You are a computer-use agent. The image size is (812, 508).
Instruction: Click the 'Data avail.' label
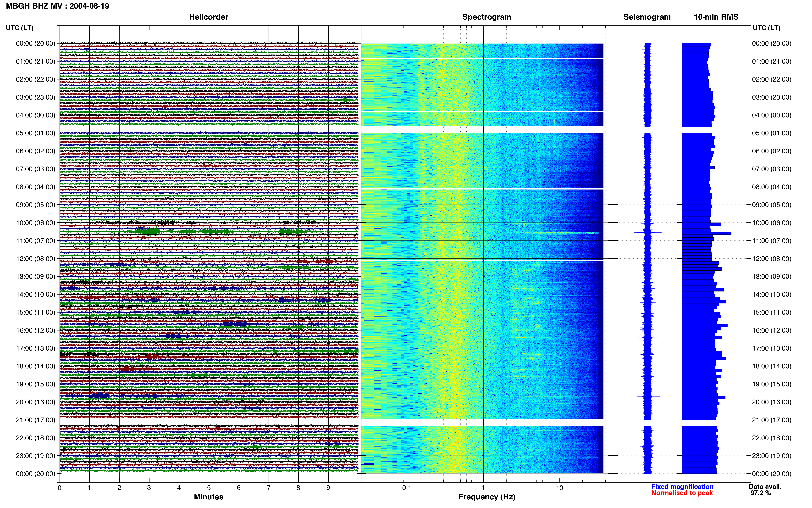click(765, 487)
